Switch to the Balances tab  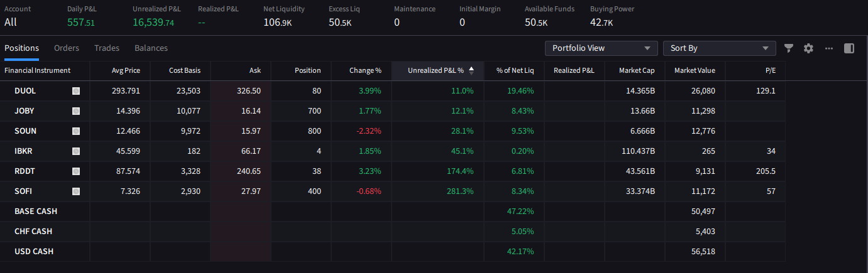point(151,48)
